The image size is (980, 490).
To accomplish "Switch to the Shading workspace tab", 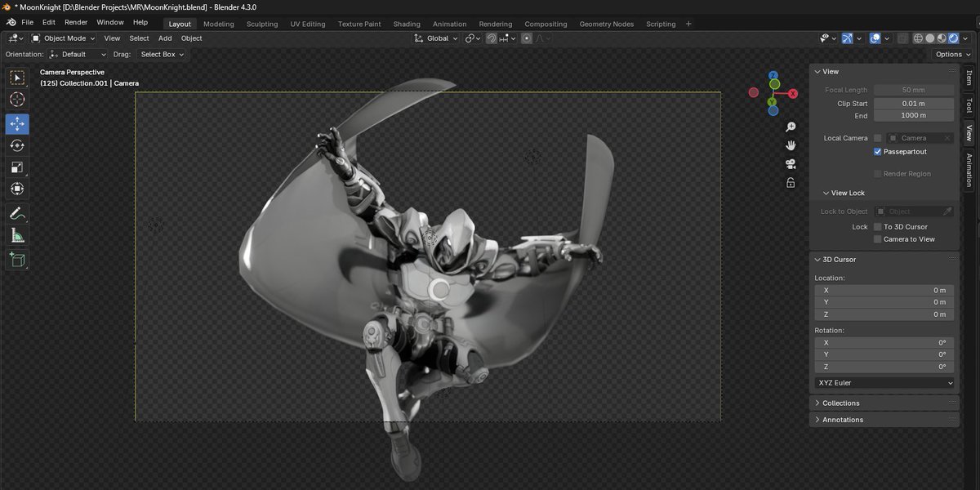I will [x=407, y=24].
